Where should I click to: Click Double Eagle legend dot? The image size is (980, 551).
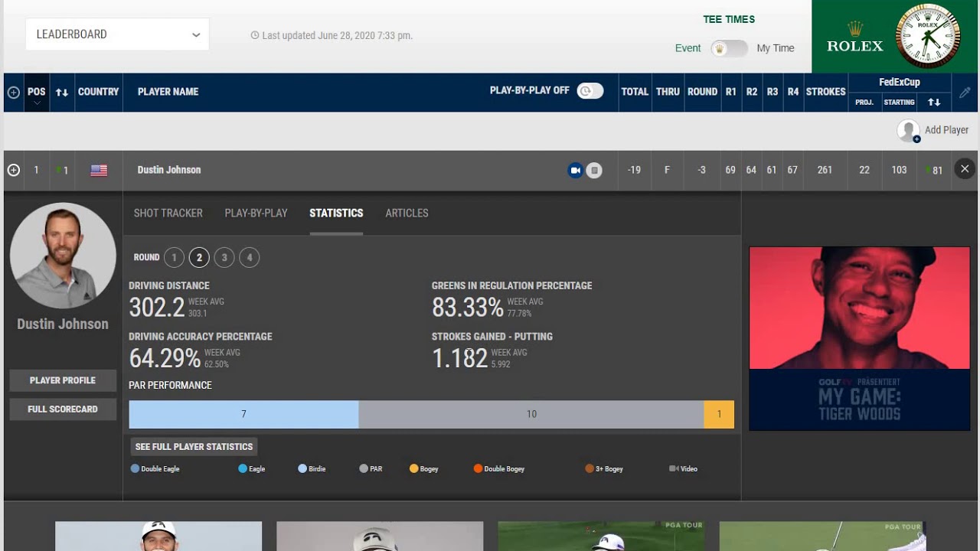click(135, 468)
